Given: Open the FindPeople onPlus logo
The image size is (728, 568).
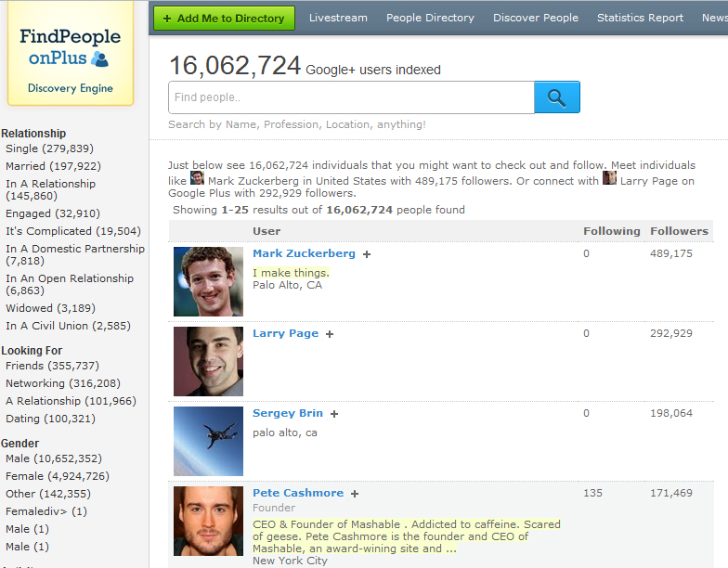Looking at the screenshot, I should (x=71, y=53).
